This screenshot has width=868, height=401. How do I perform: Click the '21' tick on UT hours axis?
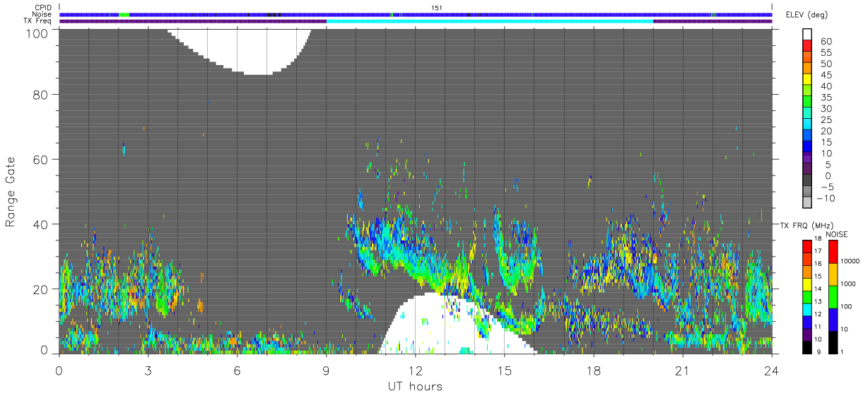coord(683,371)
